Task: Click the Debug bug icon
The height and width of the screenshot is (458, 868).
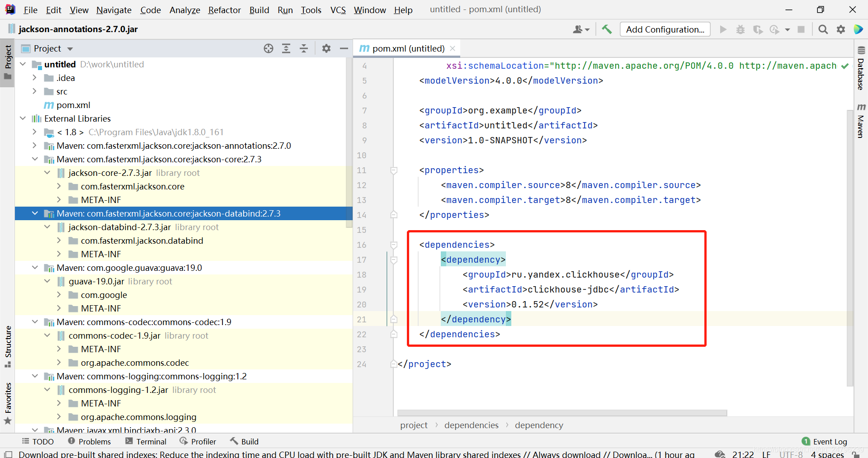Action: tap(740, 29)
